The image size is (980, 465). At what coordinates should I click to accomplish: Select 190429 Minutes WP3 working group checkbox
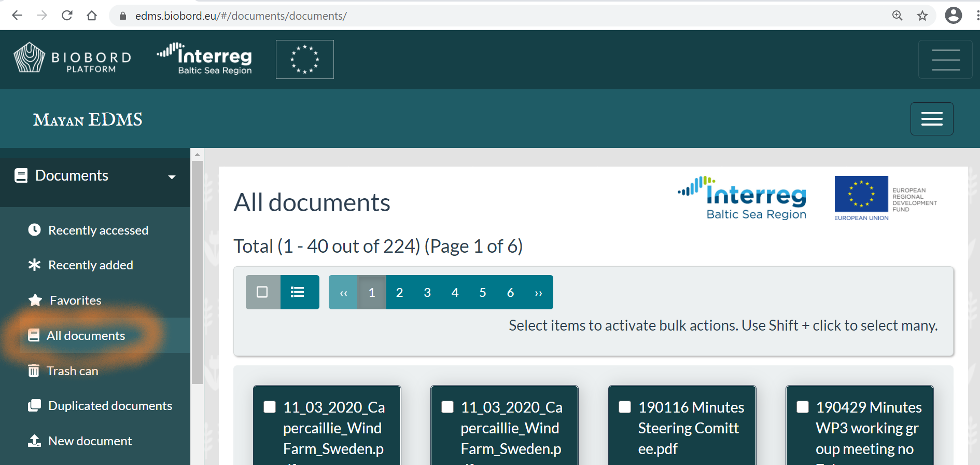[x=803, y=407]
